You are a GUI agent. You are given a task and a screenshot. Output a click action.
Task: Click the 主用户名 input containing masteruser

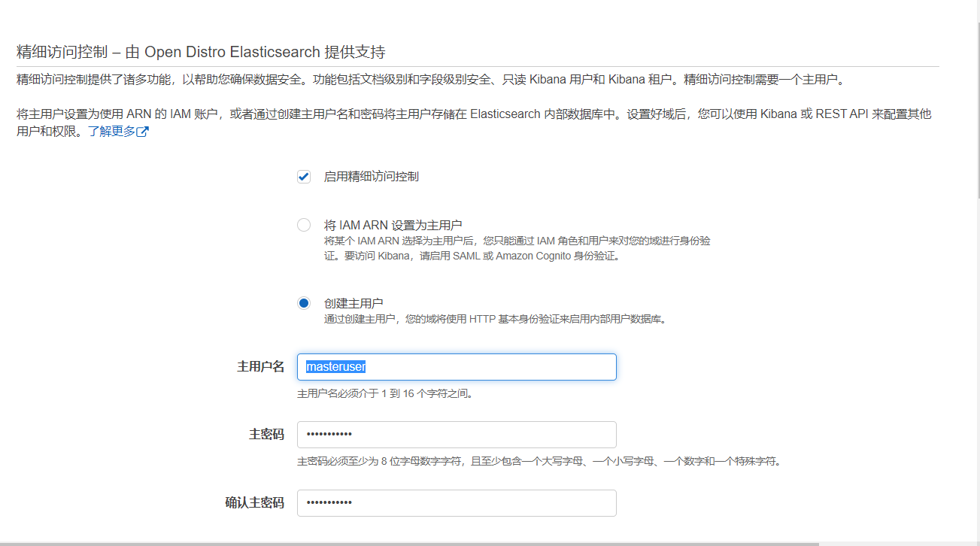[x=457, y=367]
